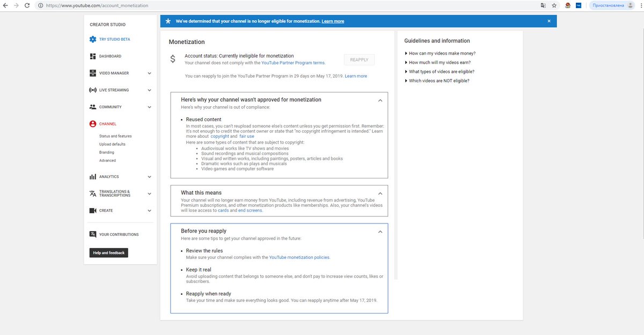
Task: Expand 'How much will my videos earn?'
Action: pyautogui.click(x=439, y=62)
